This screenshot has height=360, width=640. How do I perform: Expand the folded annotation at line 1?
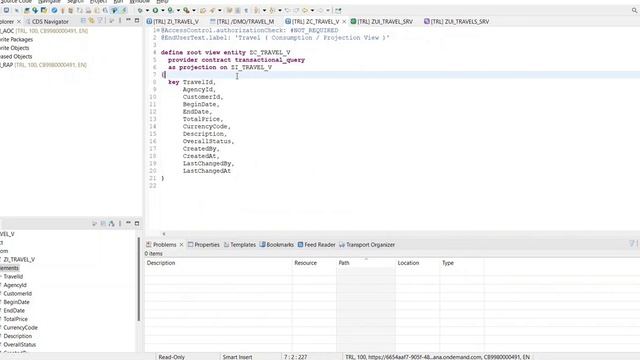tap(158, 31)
